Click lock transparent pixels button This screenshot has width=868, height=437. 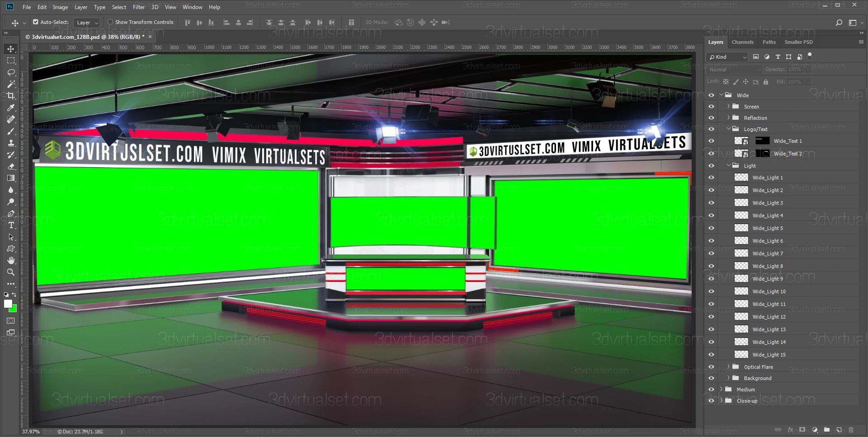[726, 82]
